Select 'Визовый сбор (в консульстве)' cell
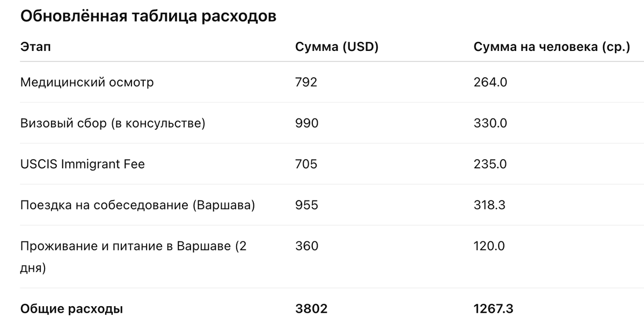Screen dimensions: 644x333 coord(113,123)
